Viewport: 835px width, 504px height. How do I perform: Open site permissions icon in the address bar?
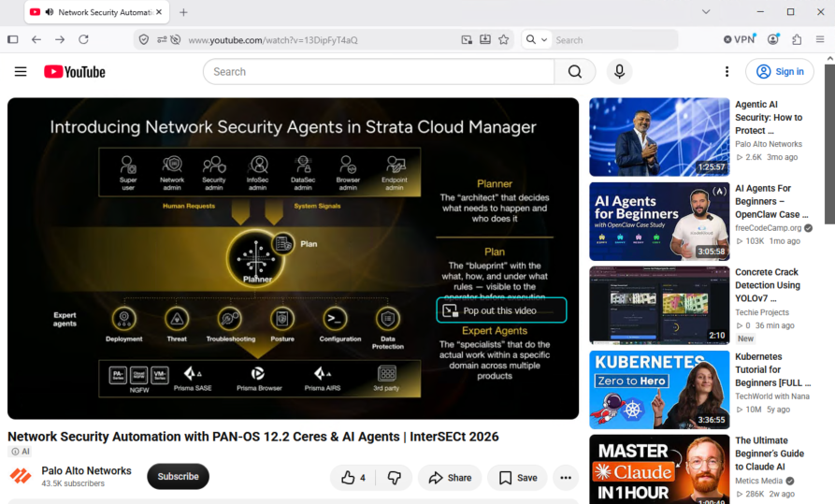click(162, 39)
